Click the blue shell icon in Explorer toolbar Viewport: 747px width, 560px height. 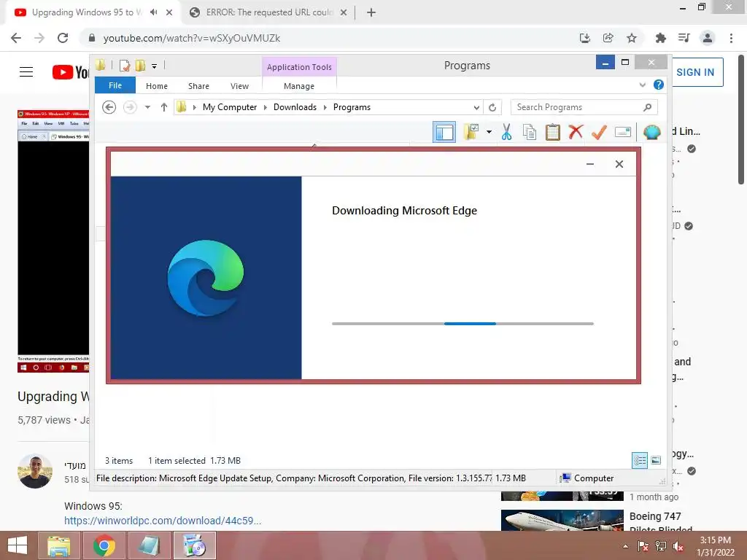(x=651, y=132)
